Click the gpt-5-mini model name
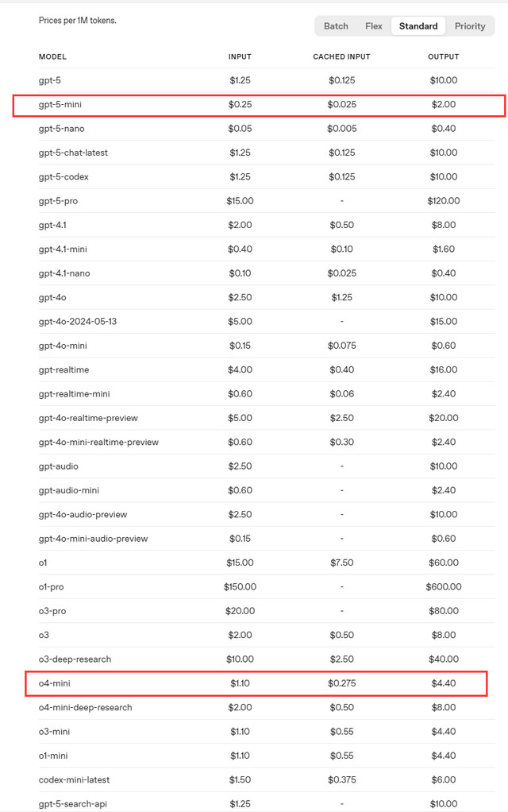Screen dimensions: 508x812 coord(60,104)
